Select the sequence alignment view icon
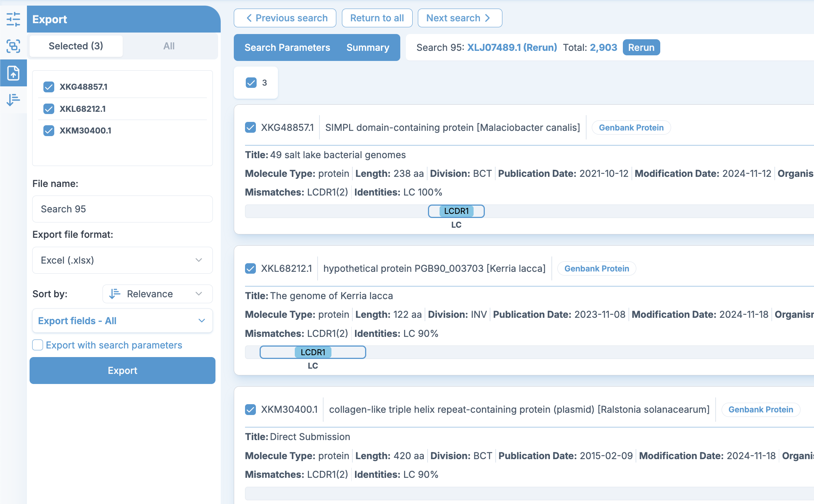 (x=14, y=46)
